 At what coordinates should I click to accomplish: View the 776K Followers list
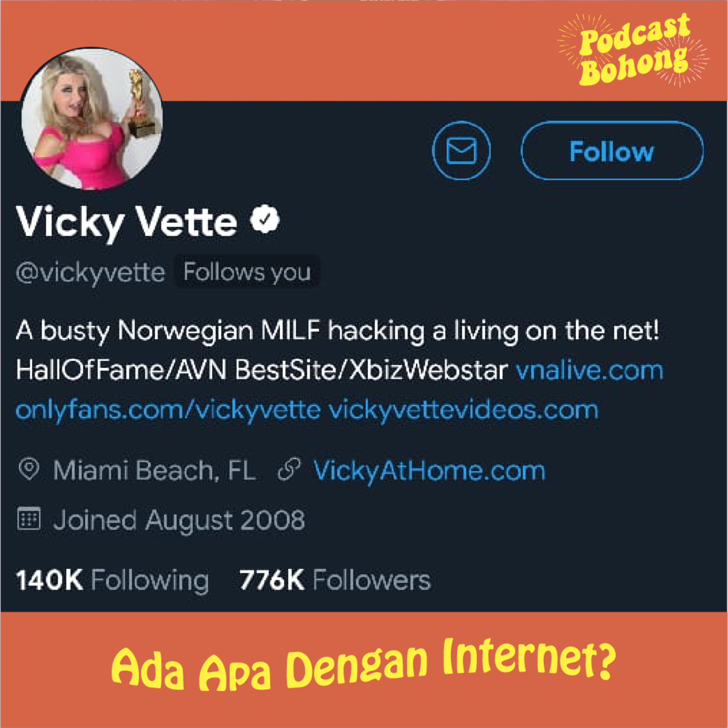point(335,580)
